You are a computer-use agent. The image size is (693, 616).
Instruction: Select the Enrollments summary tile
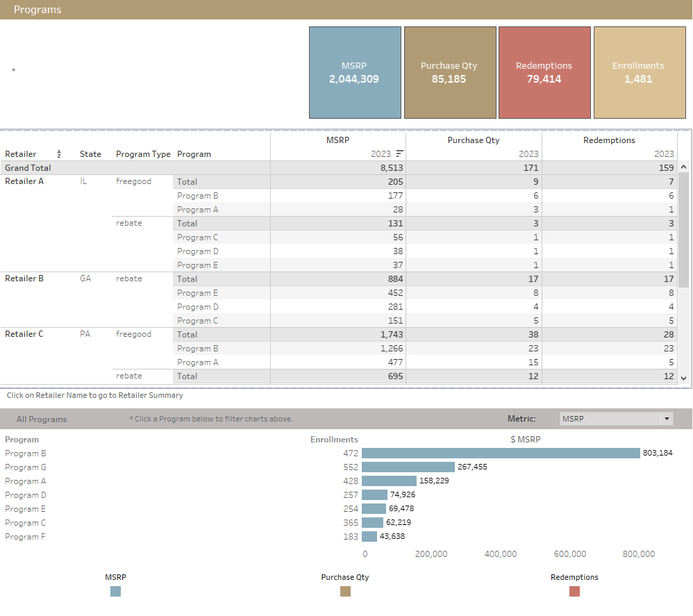639,73
